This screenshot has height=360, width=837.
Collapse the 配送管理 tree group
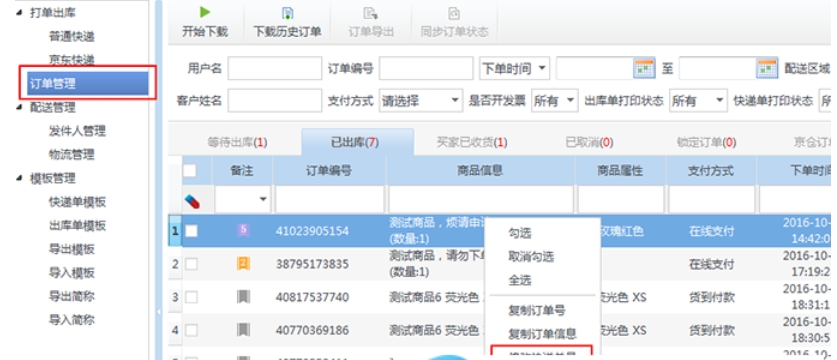coord(19,107)
